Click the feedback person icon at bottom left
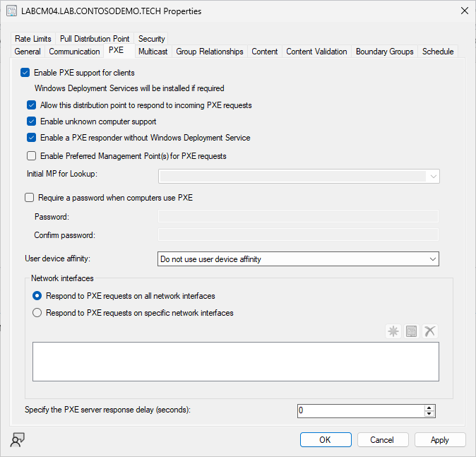The width and height of the screenshot is (476, 457). pos(18,439)
